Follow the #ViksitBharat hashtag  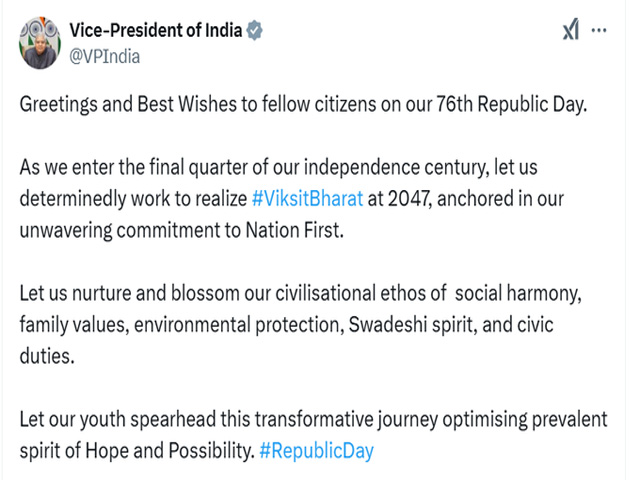pos(307,199)
